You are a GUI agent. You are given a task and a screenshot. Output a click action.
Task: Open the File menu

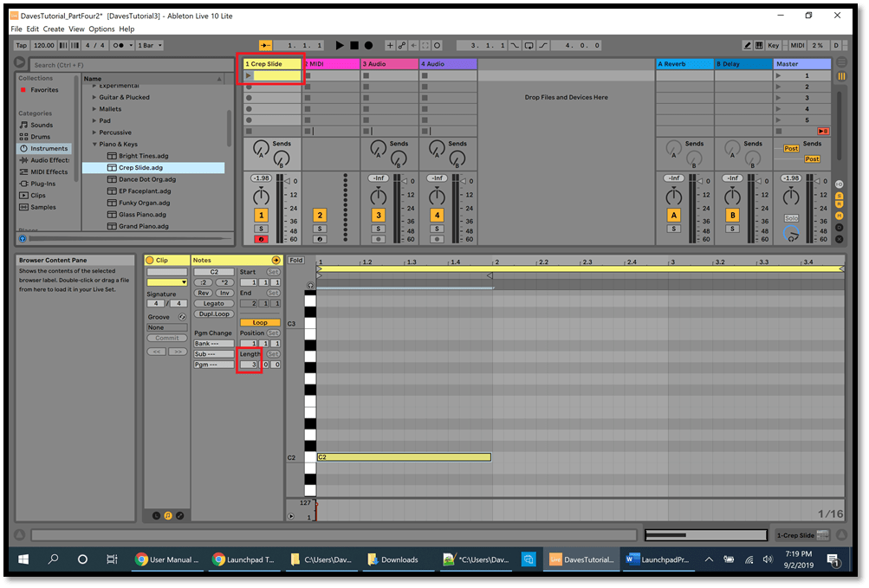click(16, 29)
